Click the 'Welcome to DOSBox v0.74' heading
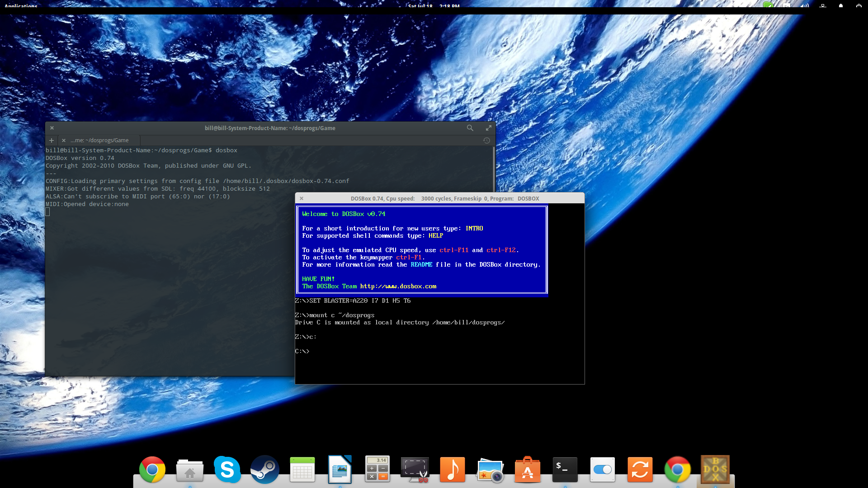 (x=344, y=214)
